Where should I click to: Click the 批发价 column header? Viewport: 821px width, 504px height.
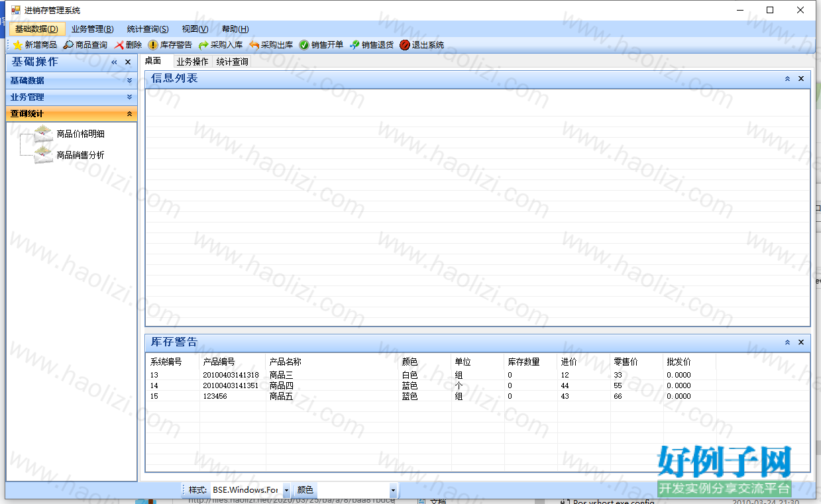690,362
